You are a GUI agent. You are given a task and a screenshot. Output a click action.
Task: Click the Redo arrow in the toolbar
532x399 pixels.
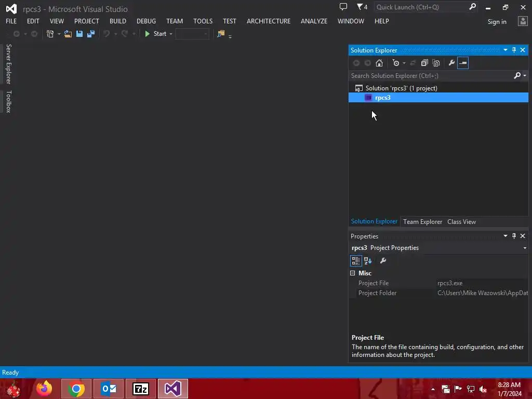click(125, 34)
